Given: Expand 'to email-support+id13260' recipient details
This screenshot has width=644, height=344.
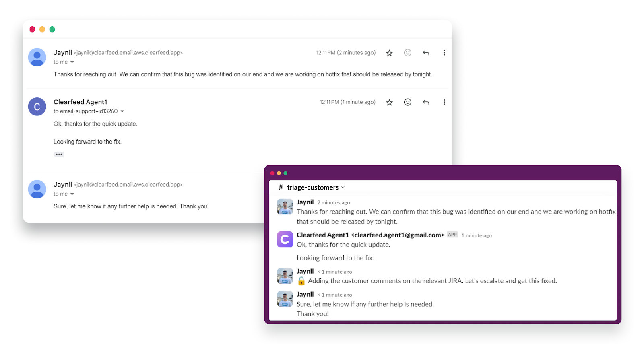Looking at the screenshot, I should pos(122,111).
